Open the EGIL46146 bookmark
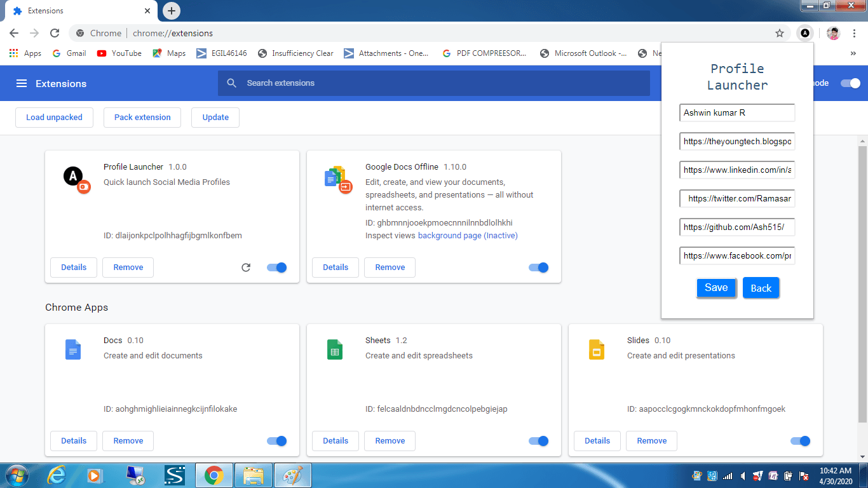 (222, 53)
